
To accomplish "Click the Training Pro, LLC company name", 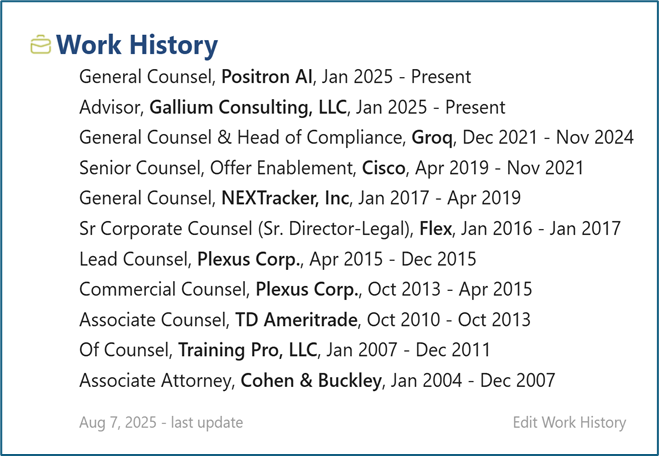I will (x=247, y=350).
